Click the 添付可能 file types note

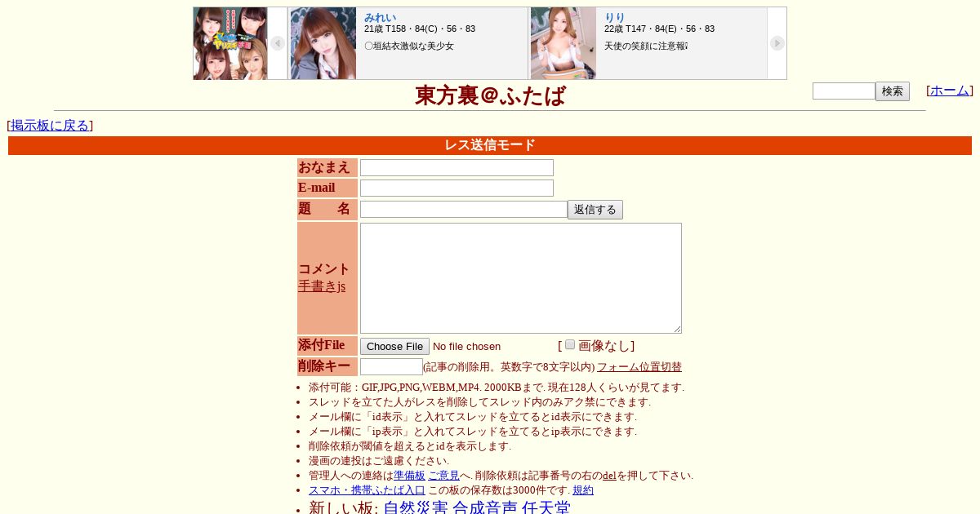(x=497, y=388)
